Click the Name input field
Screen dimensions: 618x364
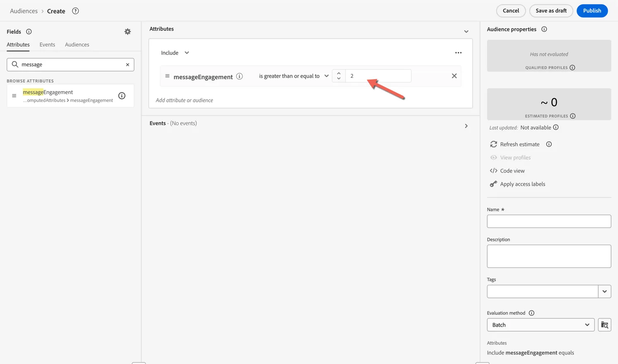[x=549, y=221]
